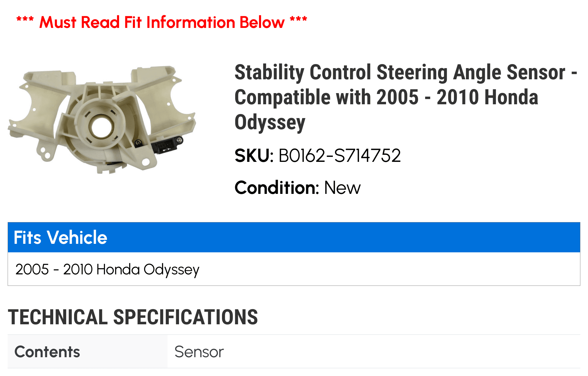Click the Technical Specifications heading
The image size is (588, 376).
pos(133,317)
